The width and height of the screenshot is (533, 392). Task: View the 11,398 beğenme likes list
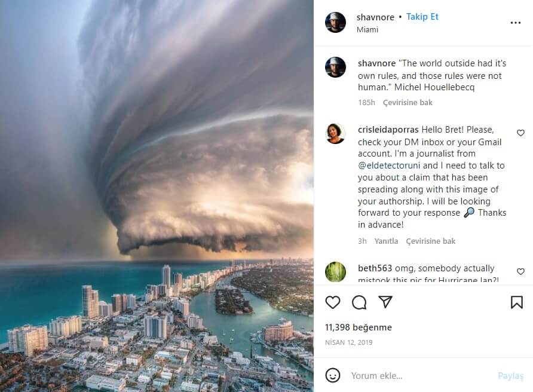pyautogui.click(x=359, y=327)
